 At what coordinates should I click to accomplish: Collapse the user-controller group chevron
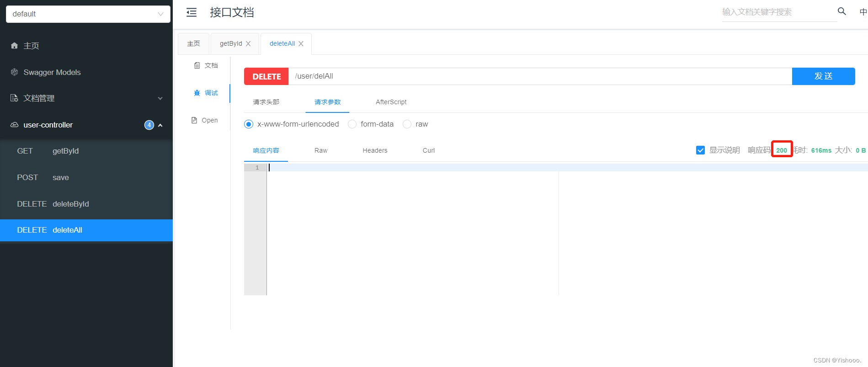point(160,125)
